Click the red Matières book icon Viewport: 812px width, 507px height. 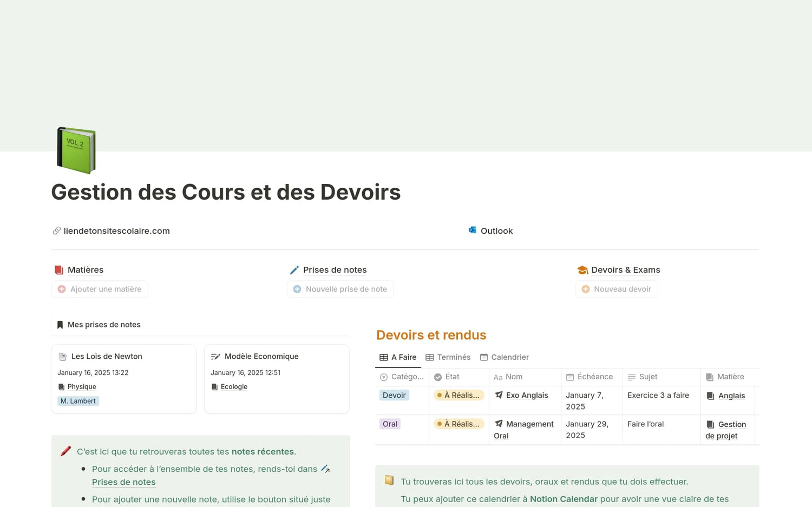tap(59, 270)
